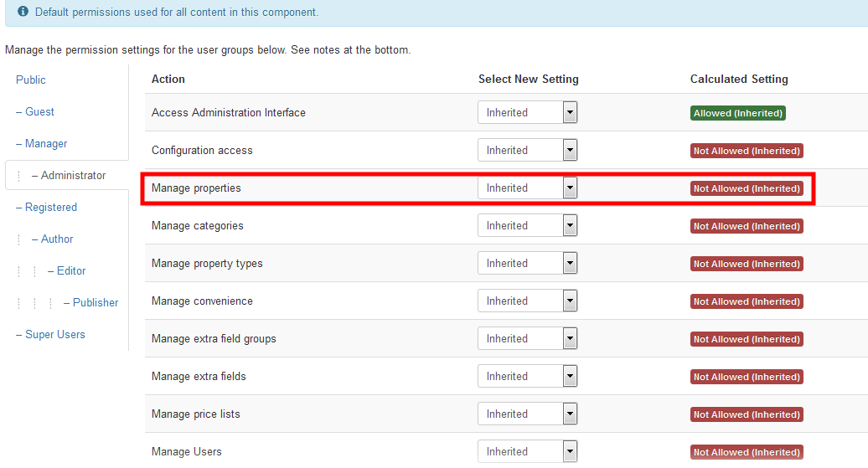Select the Administrator group tab
This screenshot has width=868, height=468.
pos(69,175)
